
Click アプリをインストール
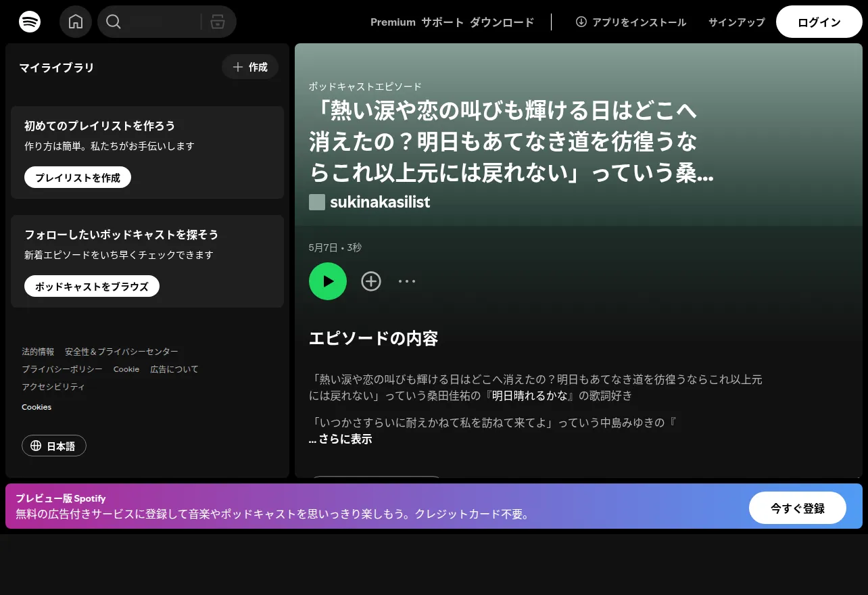click(x=631, y=22)
